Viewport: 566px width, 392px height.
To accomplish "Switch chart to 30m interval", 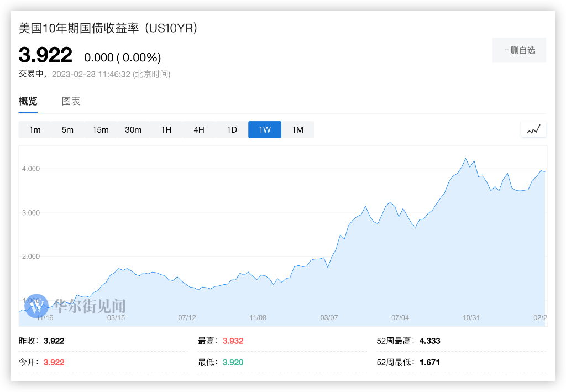I will coord(133,129).
